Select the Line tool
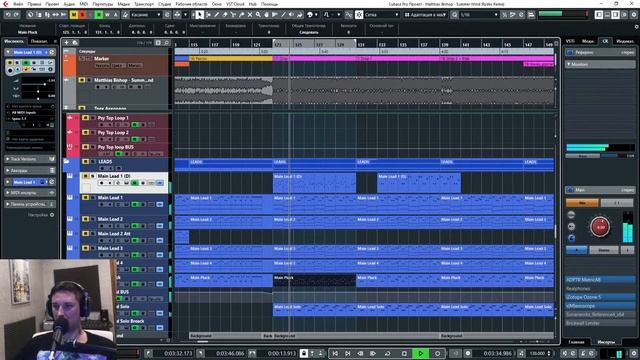Viewport: 640px width, 360px height. (x=283, y=15)
